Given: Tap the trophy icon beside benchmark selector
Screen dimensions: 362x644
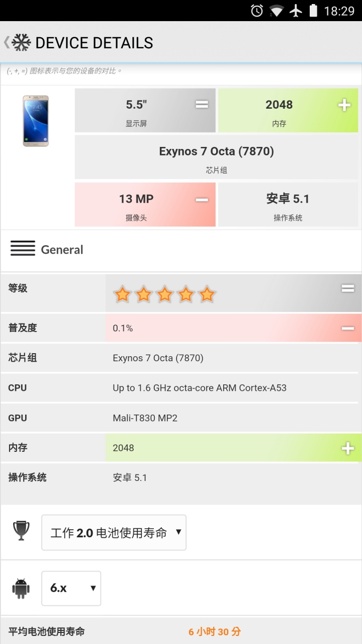Looking at the screenshot, I should (21, 531).
